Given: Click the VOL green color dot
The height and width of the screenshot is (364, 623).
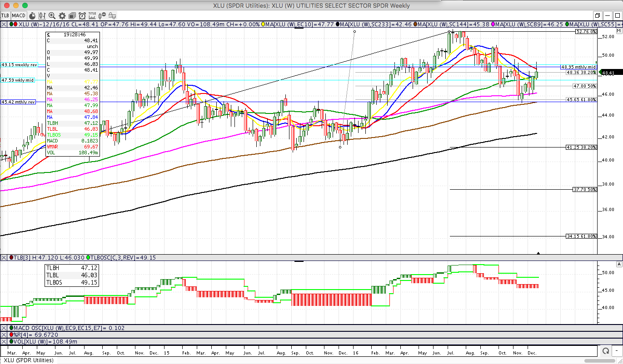Looking at the screenshot, I should pyautogui.click(x=11, y=341).
